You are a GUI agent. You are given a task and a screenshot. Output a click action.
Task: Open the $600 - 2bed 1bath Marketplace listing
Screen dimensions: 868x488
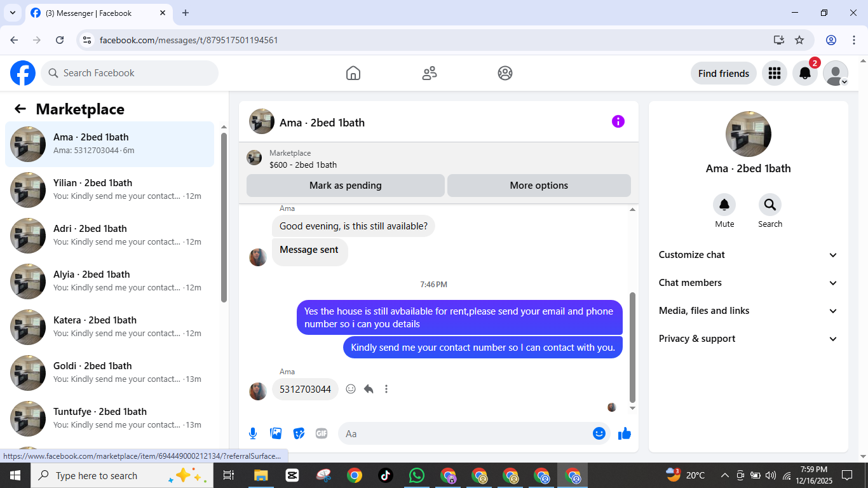pyautogui.click(x=303, y=165)
